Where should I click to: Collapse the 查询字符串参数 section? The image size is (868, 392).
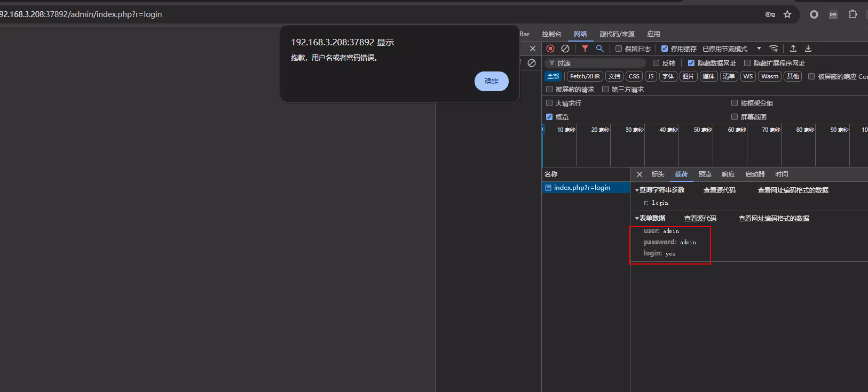[x=637, y=190]
